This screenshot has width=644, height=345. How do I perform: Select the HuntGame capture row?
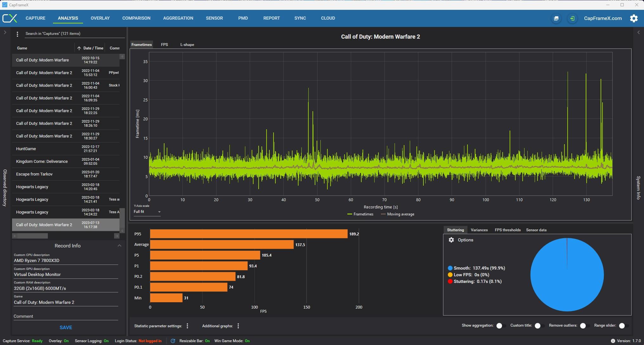click(66, 149)
